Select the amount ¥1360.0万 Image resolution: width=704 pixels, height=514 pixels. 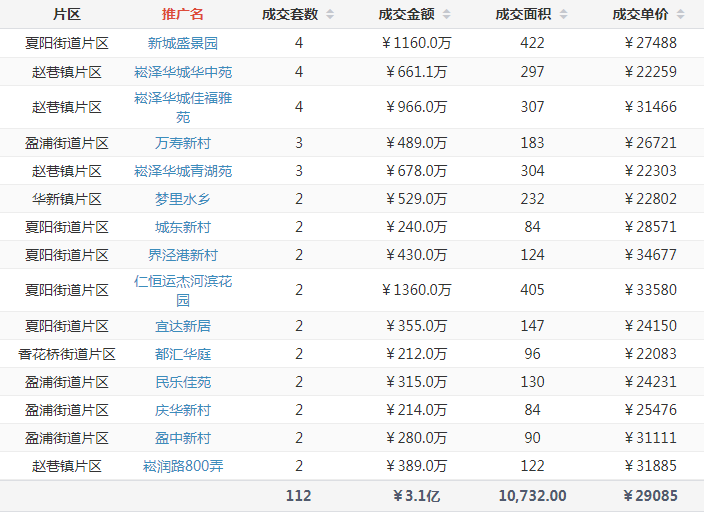click(x=416, y=290)
